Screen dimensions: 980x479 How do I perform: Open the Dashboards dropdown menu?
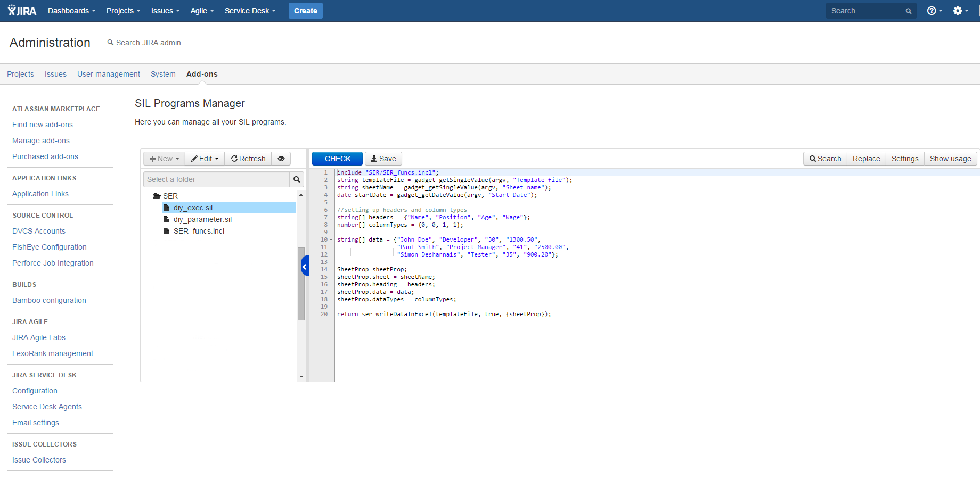(x=72, y=11)
